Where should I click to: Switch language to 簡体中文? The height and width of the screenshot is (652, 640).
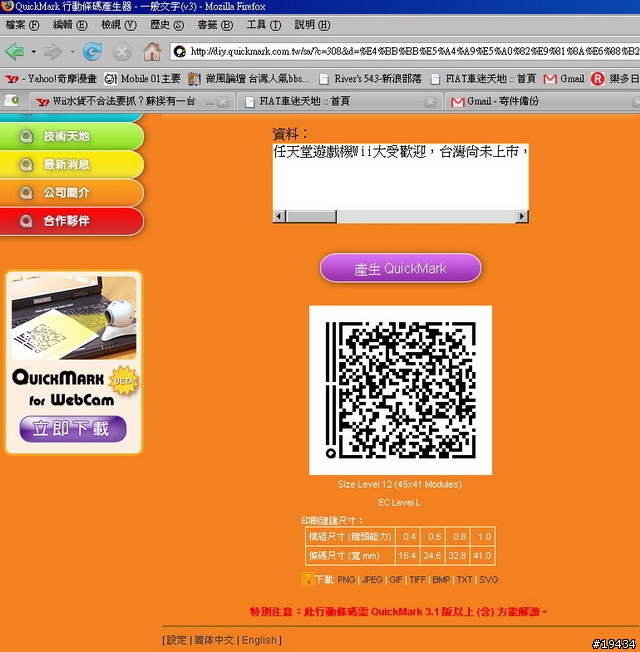pos(214,640)
